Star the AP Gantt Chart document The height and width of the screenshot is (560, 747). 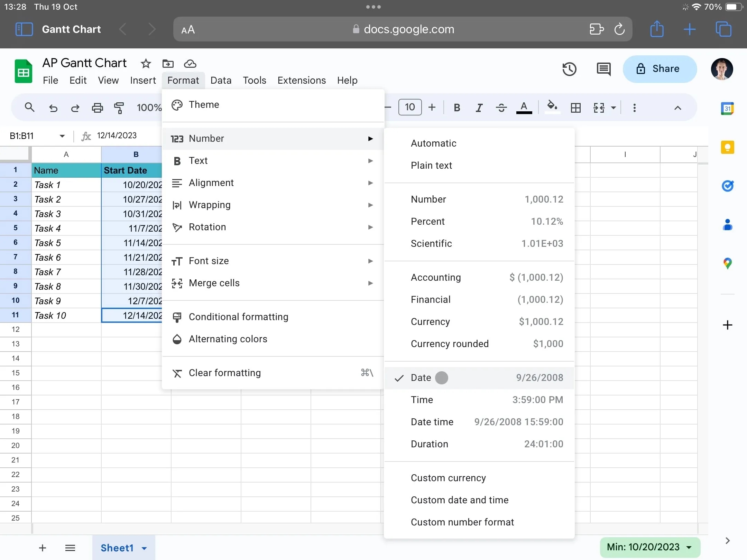point(146,64)
